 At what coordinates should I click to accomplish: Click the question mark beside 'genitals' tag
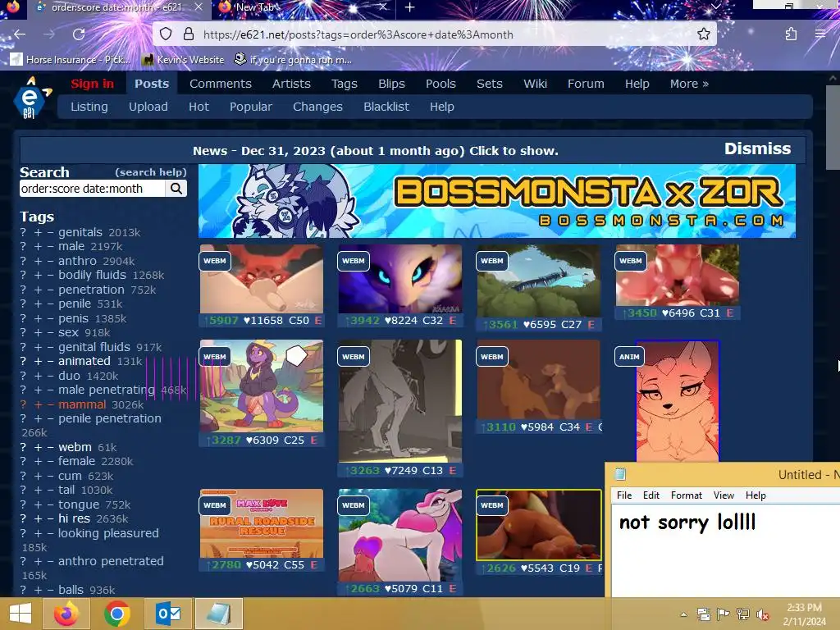click(23, 232)
